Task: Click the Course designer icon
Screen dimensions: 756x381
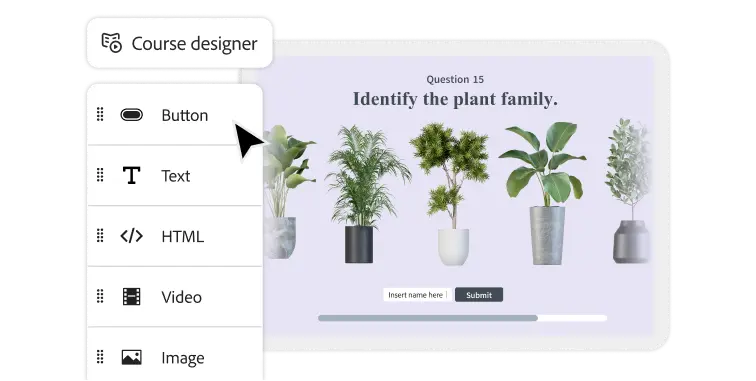Action: [111, 43]
